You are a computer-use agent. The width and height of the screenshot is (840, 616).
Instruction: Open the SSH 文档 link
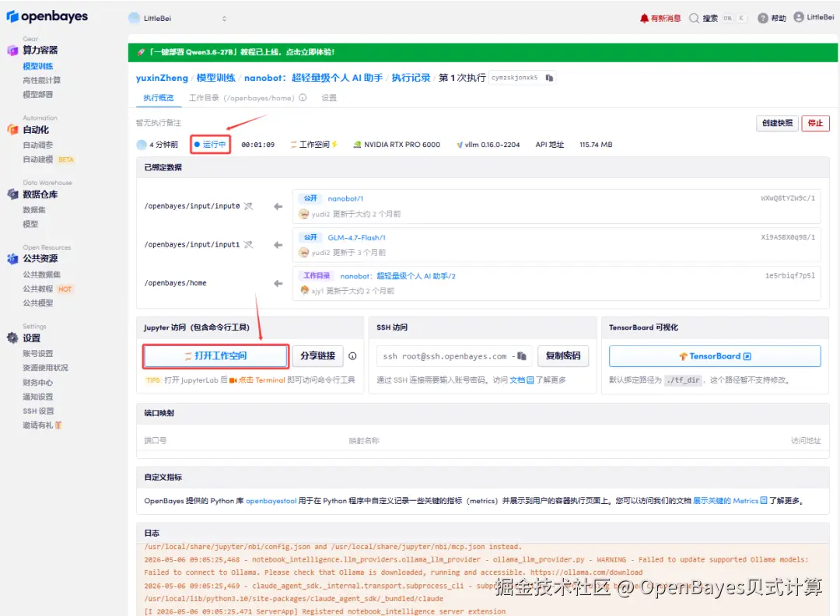pyautogui.click(x=521, y=380)
